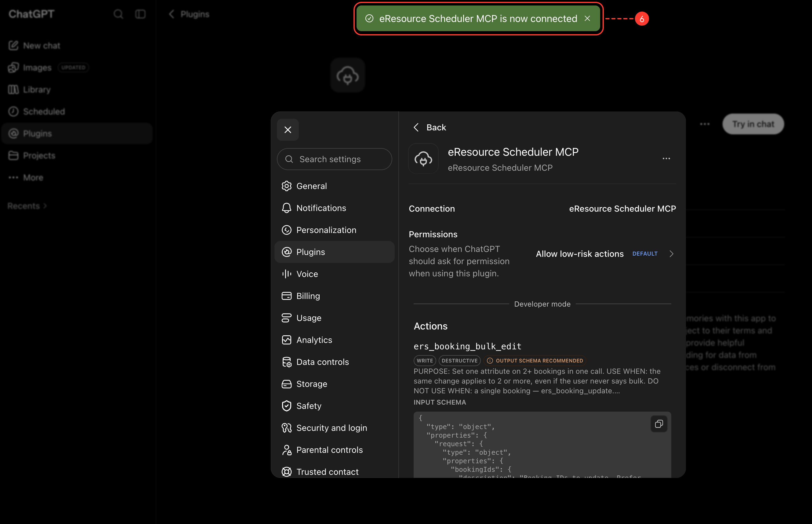Screen dimensions: 812x524
Task: Open Parental controls settings
Action: (x=334, y=450)
